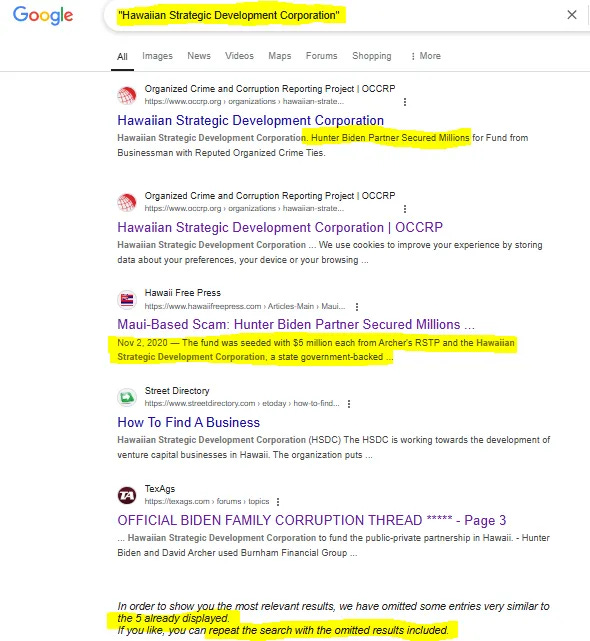Viewport: 590px width, 641px height.
Task: Click the texags.com forums topics URL
Action: [206, 501]
